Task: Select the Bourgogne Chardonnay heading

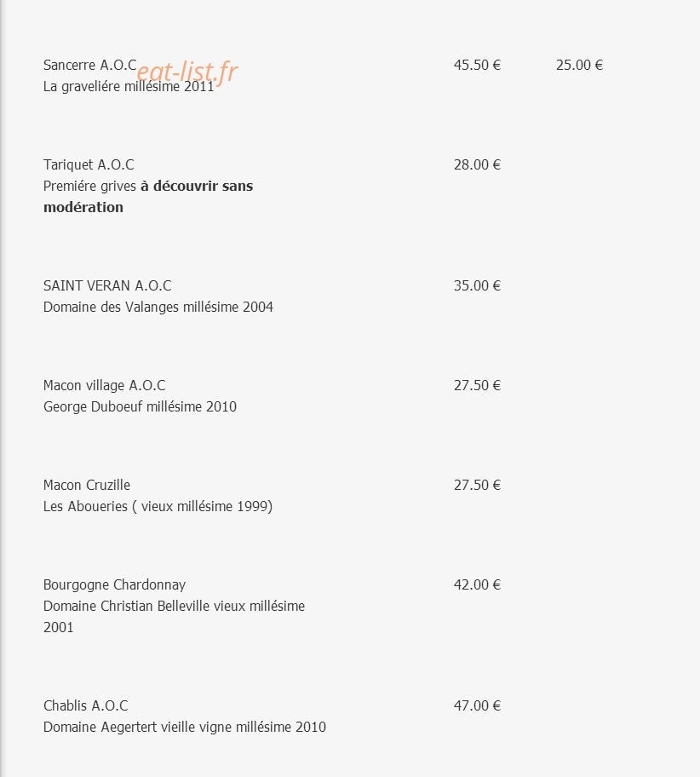Action: (114, 584)
